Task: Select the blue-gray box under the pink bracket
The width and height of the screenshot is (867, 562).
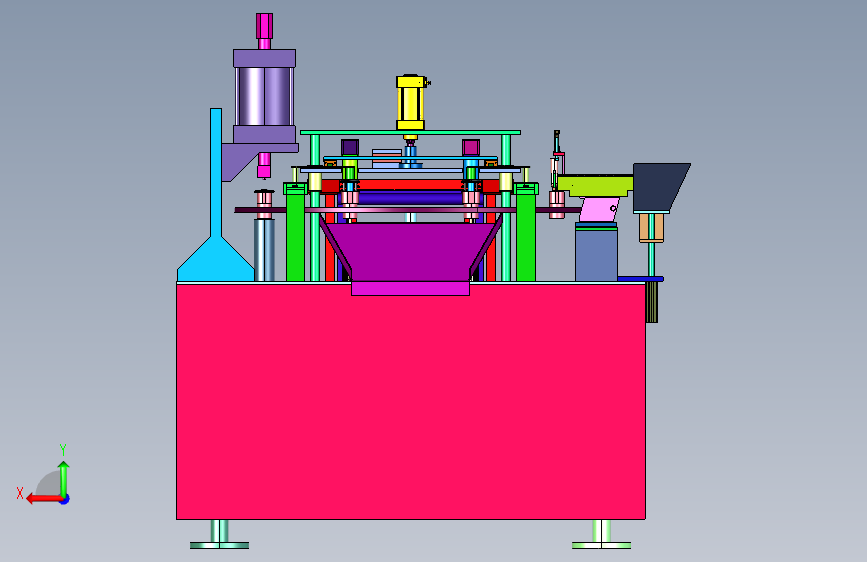Action: coord(596,254)
